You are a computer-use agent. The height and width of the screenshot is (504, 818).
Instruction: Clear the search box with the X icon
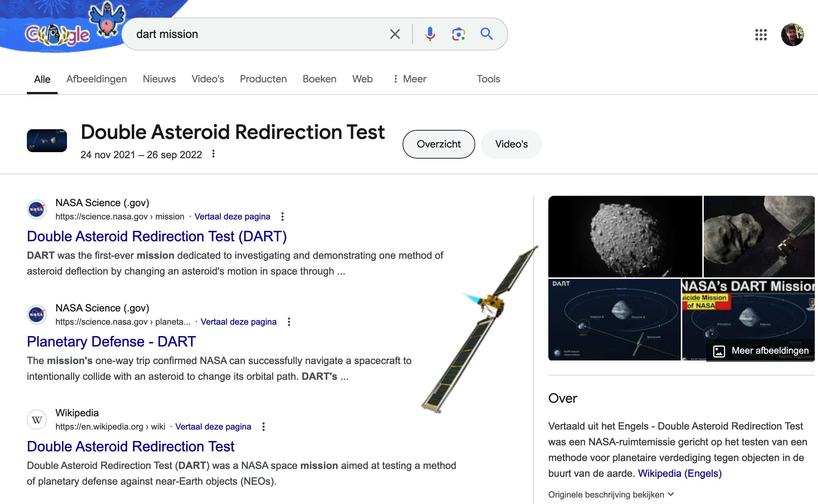[395, 34]
